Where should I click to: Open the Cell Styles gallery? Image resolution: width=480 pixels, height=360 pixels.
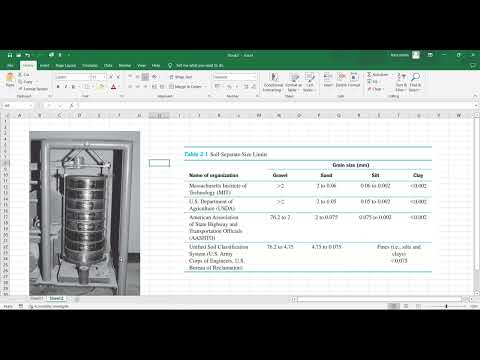tap(309, 82)
